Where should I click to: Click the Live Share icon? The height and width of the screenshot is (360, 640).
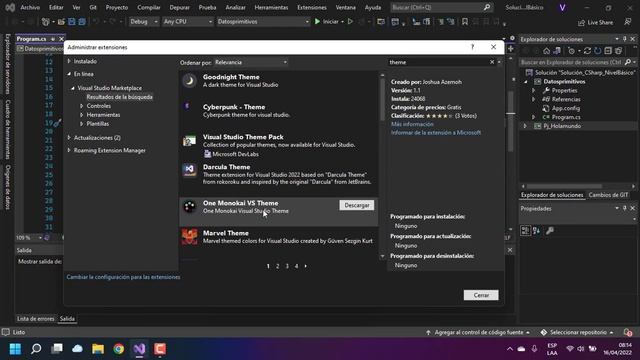(x=581, y=22)
